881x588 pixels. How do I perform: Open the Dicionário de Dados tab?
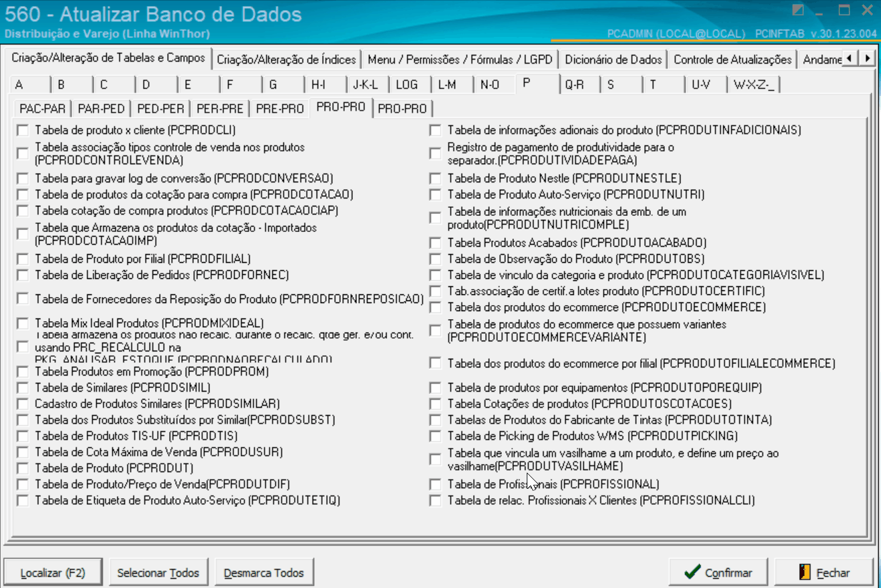tap(613, 60)
